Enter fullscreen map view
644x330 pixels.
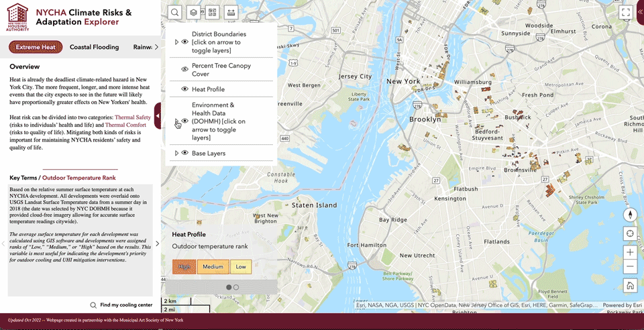(625, 12)
